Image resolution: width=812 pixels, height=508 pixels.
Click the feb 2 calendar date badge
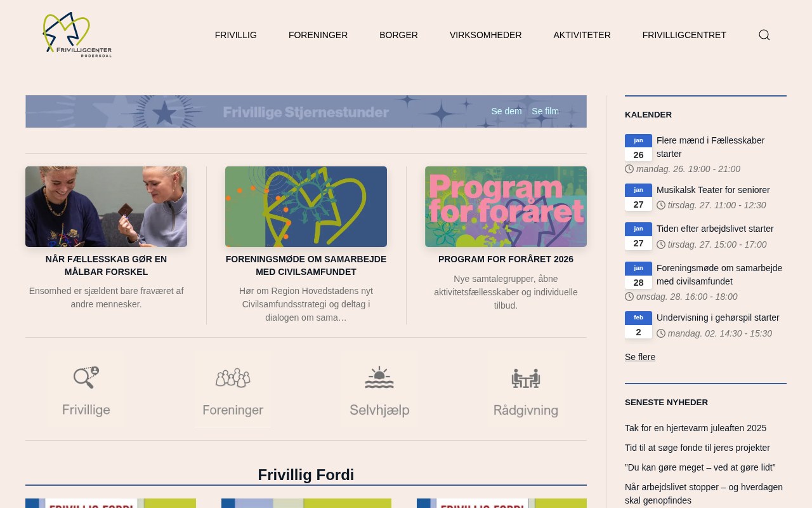pos(638,324)
